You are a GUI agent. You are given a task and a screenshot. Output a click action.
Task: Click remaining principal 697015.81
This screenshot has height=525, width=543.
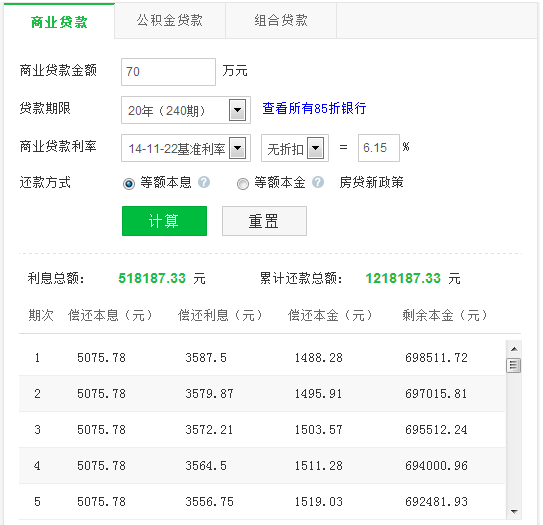(436, 393)
